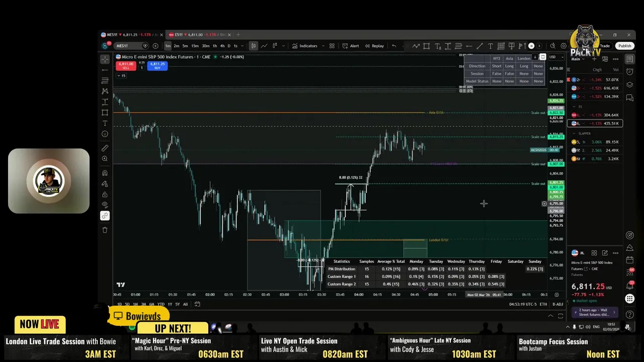Toggle ETH extended trading hours session
The height and width of the screenshot is (362, 644).
tap(543, 304)
